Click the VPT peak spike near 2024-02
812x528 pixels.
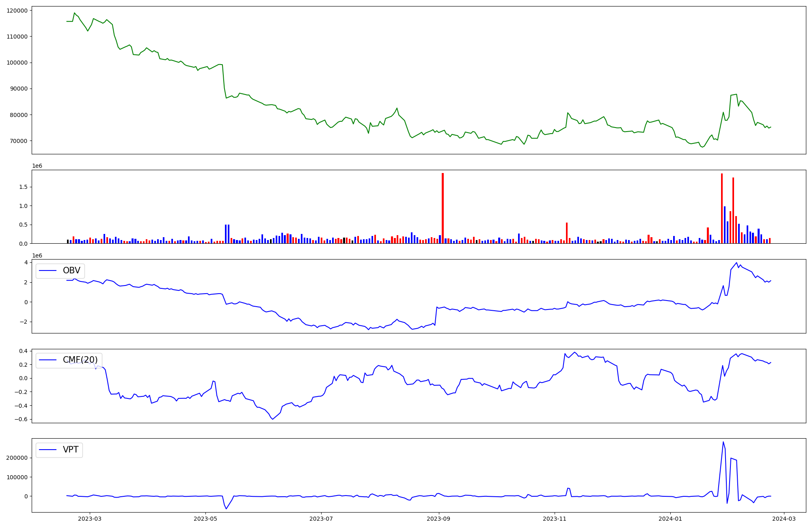tap(723, 442)
